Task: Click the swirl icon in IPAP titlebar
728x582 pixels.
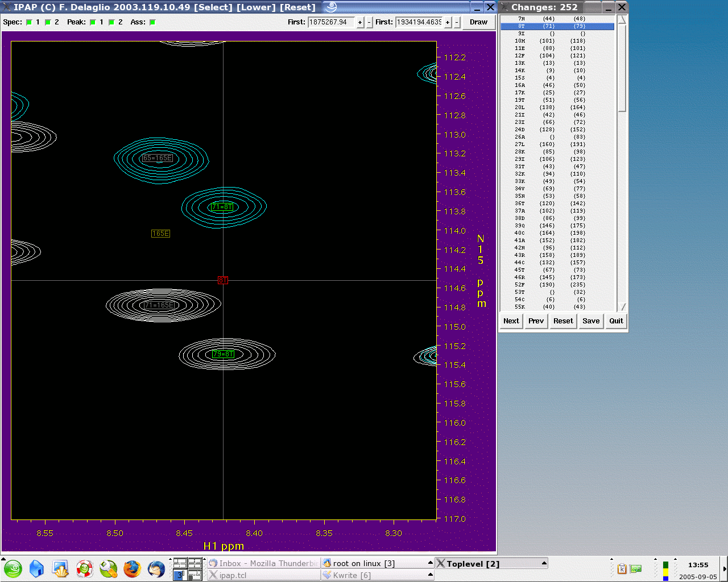Action: (332, 7)
